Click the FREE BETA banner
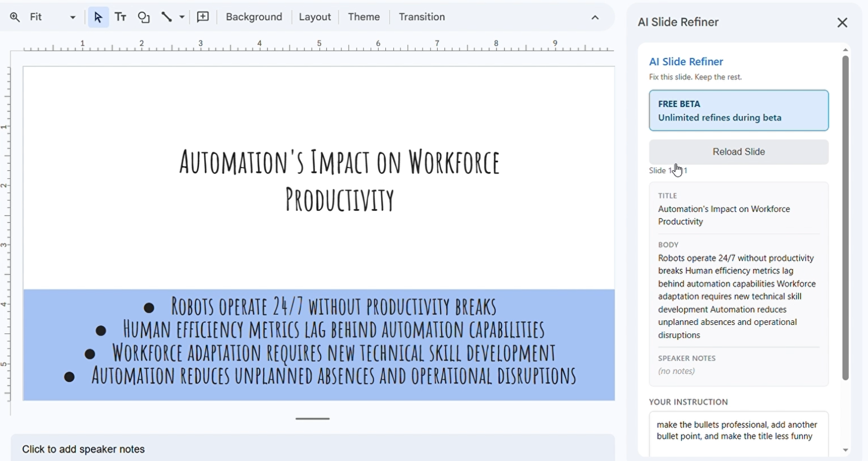The height and width of the screenshot is (461, 868). click(x=738, y=110)
